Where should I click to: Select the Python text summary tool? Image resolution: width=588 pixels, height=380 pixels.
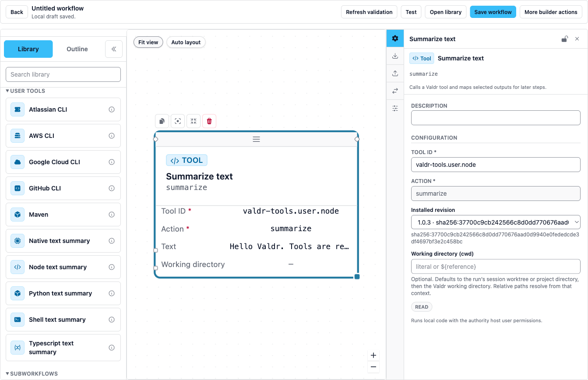(x=63, y=293)
